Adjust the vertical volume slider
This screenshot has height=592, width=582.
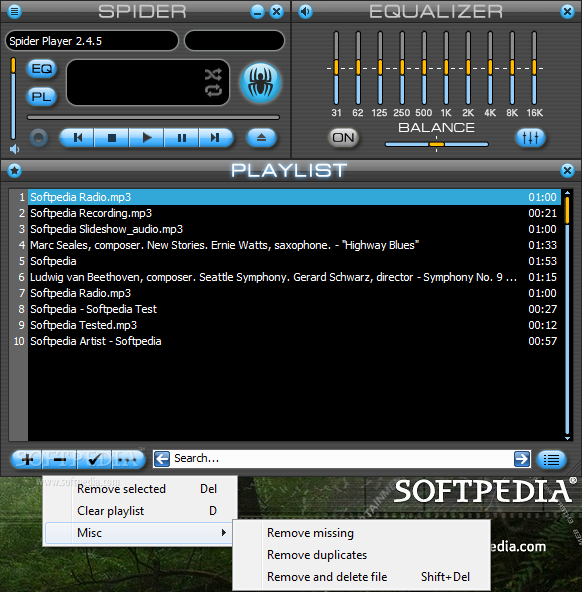pyautogui.click(x=13, y=98)
